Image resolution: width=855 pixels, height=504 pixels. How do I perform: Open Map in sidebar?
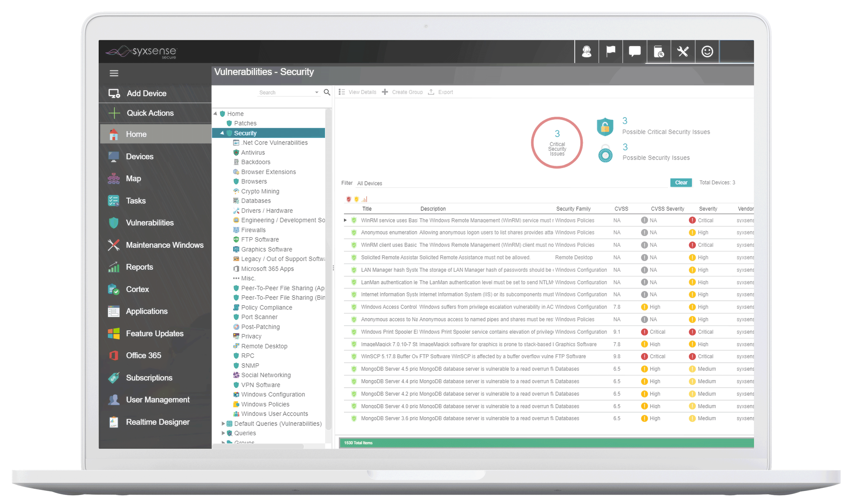[155, 179]
